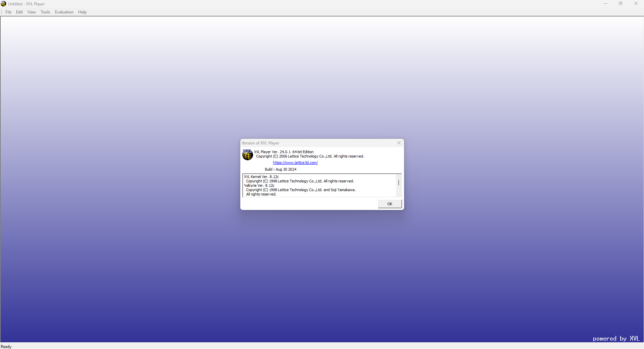Image resolution: width=644 pixels, height=349 pixels.
Task: Restore down the XVL Player window
Action: pos(621,4)
